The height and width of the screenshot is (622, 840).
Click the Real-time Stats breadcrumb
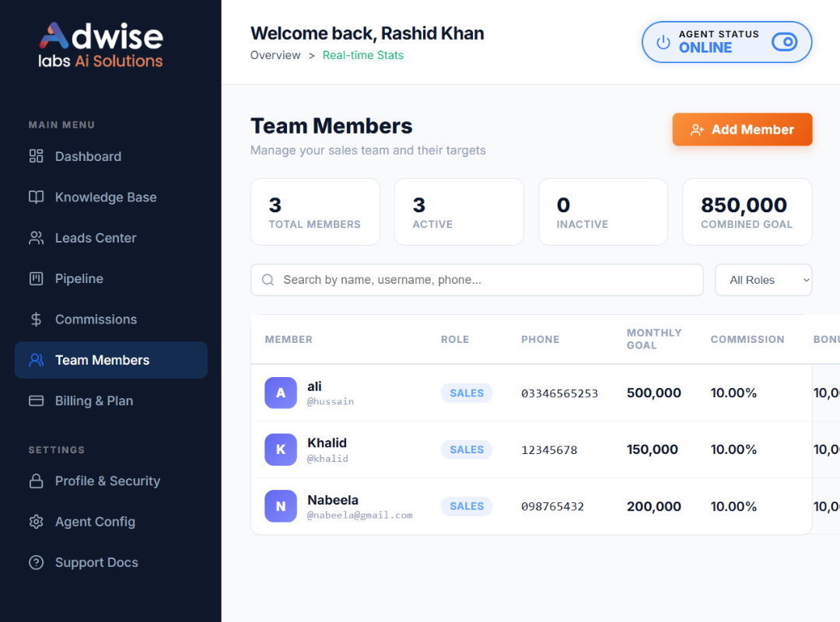click(x=363, y=55)
